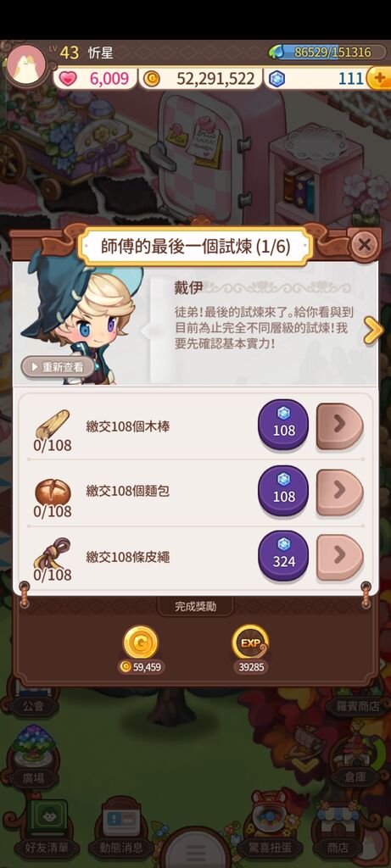The image size is (391, 868).
Task: Pay 324 gems for 皮繩 task
Action: 283,556
